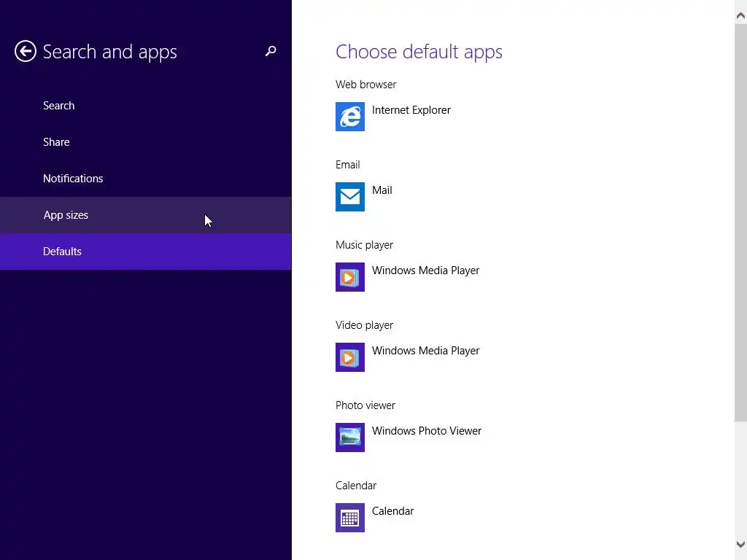The image size is (747, 560).
Task: Click the Web browser label
Action: tap(366, 85)
